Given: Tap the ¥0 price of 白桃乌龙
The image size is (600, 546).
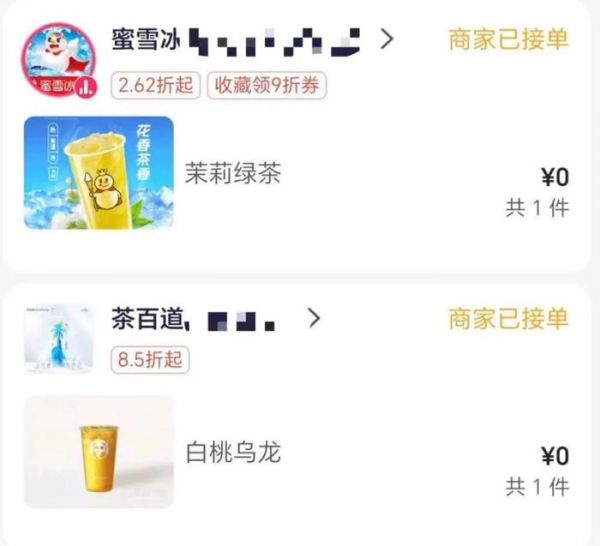Looking at the screenshot, I should (555, 456).
